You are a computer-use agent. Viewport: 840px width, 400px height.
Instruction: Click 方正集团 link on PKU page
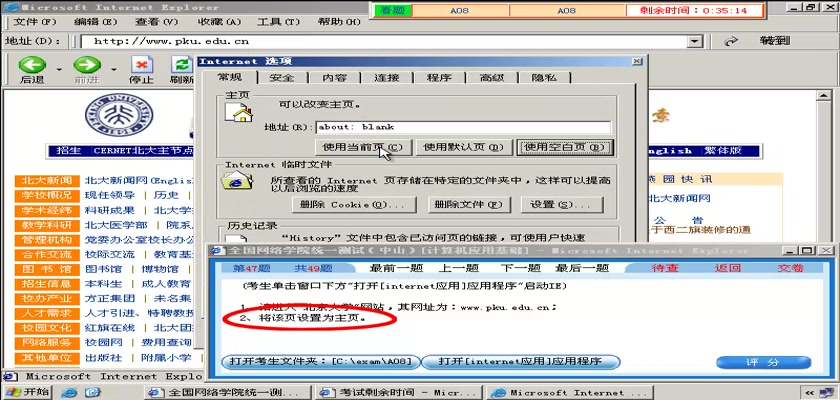pyautogui.click(x=110, y=298)
